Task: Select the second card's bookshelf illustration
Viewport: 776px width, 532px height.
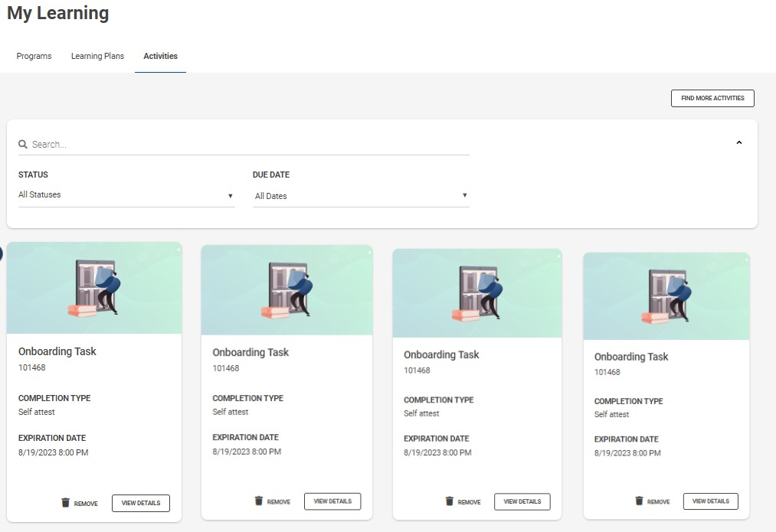Action: click(286, 290)
